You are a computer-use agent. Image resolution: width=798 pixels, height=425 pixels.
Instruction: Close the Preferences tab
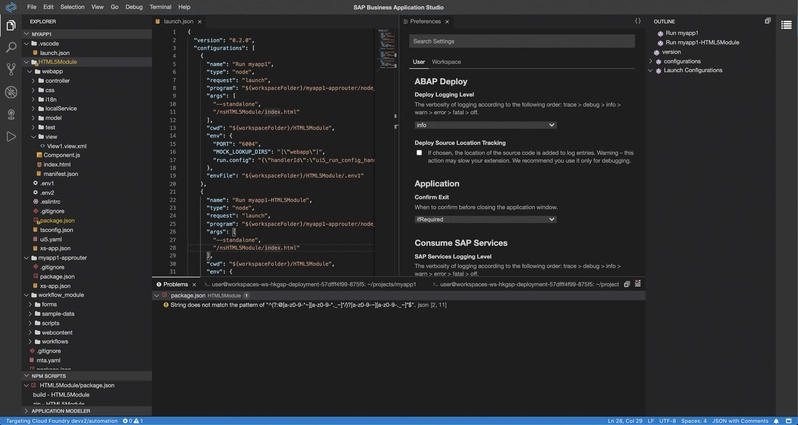(447, 21)
